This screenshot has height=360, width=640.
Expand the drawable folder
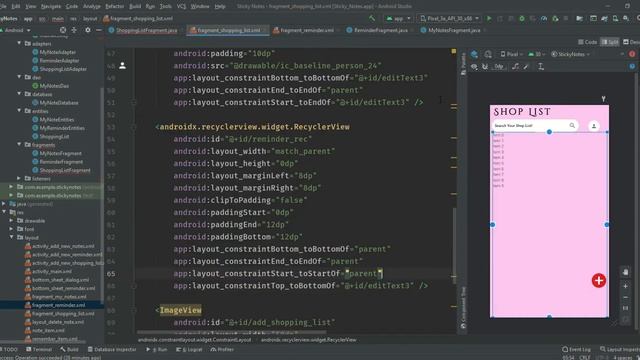tap(11, 220)
